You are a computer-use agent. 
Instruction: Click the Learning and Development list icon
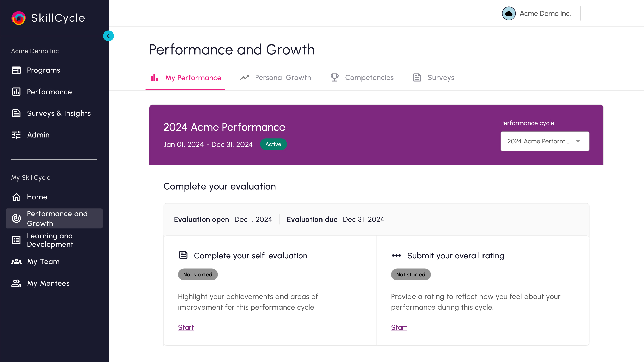(x=16, y=240)
